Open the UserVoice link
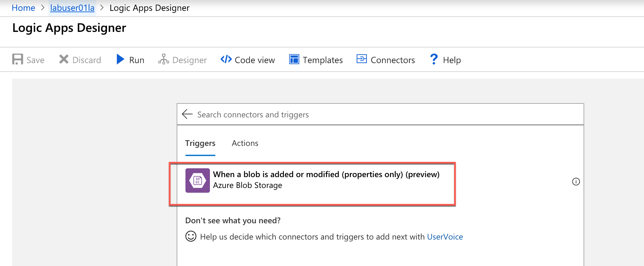This screenshot has width=644, height=266. point(445,237)
